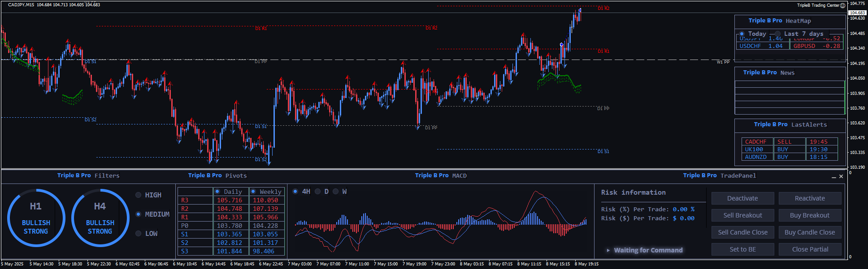Viewport: 868px width, 269px height.
Task: Click the arrow marker at the latest candle
Action: (580, 10)
